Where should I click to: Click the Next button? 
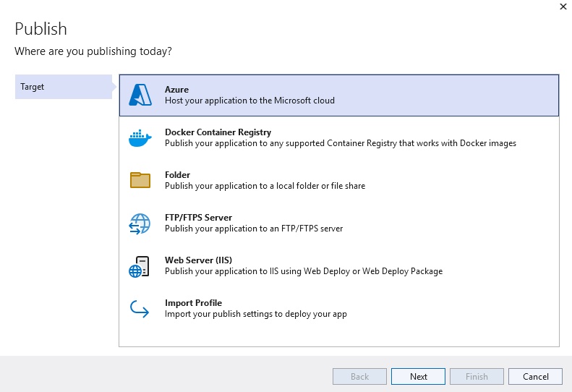tap(418, 376)
